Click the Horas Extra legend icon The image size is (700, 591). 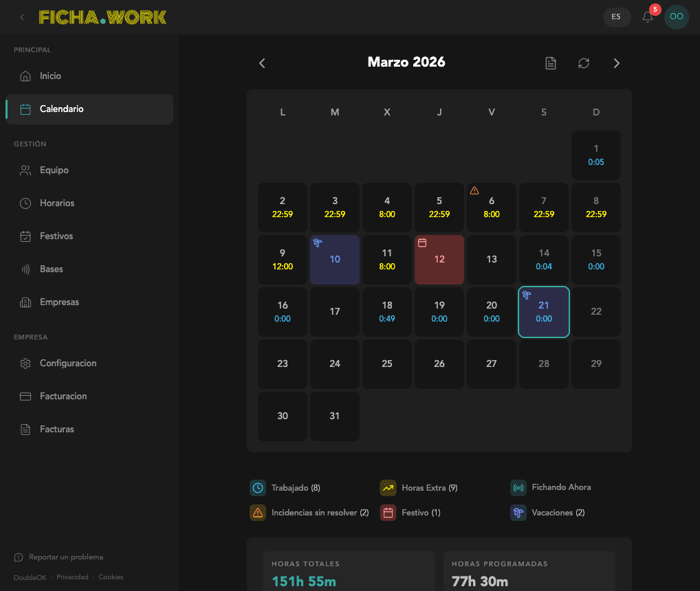coord(388,488)
